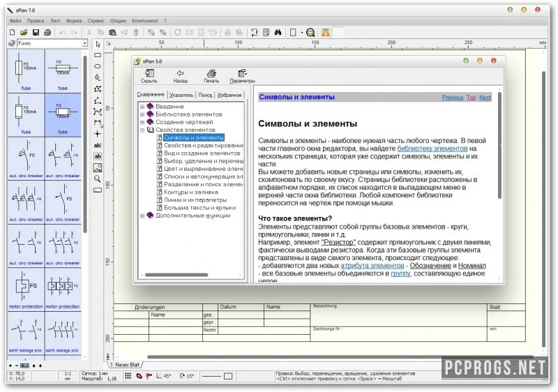Toggle the grid icon in status bar
558x392 pixels.
click(x=128, y=376)
